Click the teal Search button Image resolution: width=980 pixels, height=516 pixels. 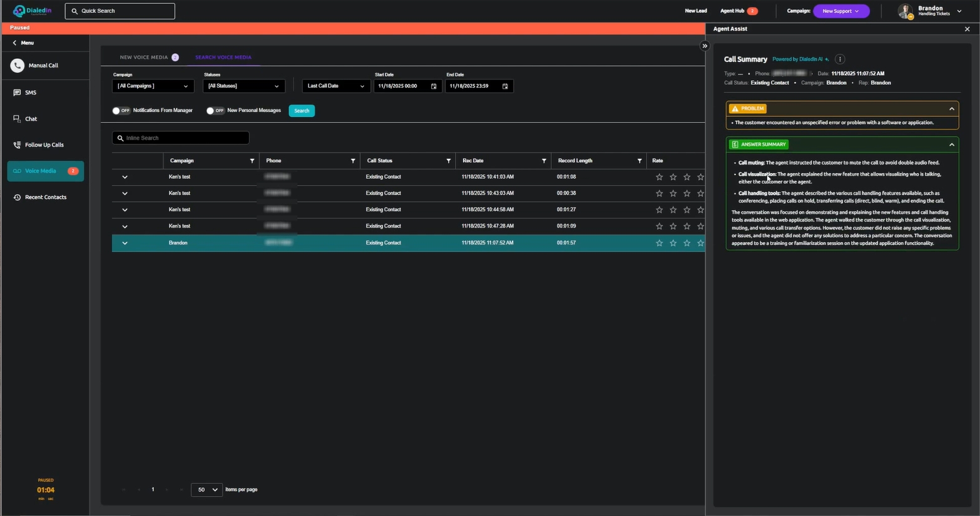(x=302, y=111)
